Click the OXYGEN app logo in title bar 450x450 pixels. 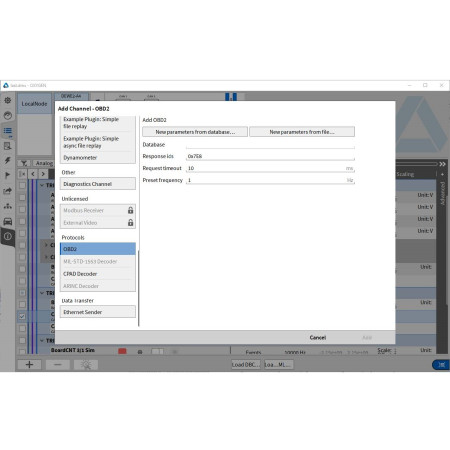point(6,85)
